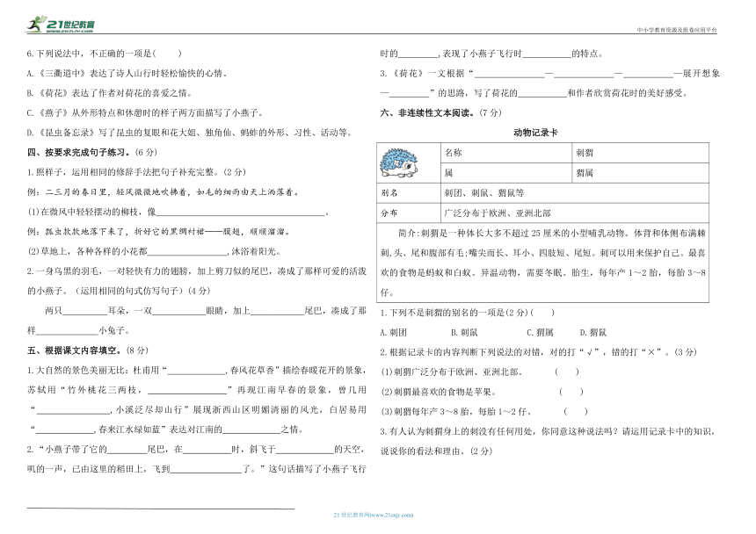The width and height of the screenshot is (756, 534).
Task: Click the intro line 嘴尖而长、耳小、四肢短、尾短
Action: pyautogui.click(x=543, y=253)
